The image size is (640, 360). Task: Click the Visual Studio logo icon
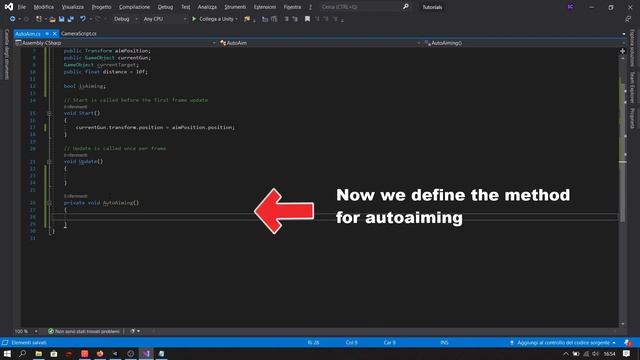coord(9,7)
